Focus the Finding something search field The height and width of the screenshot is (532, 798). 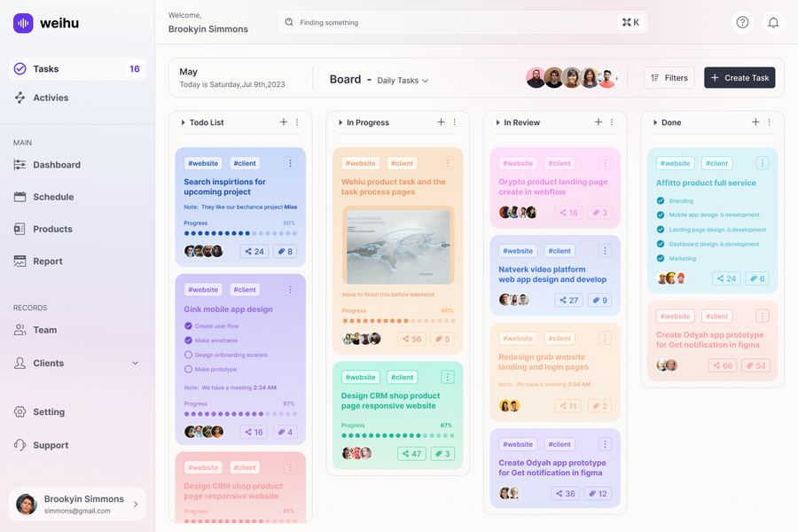point(462,22)
